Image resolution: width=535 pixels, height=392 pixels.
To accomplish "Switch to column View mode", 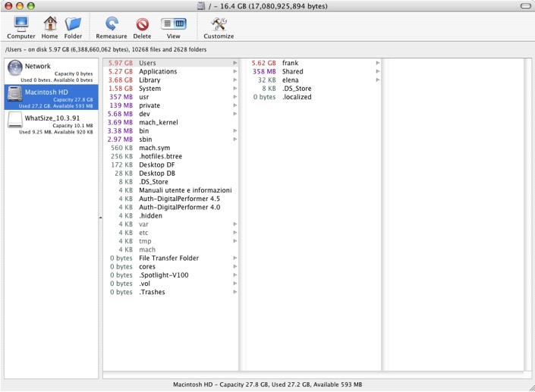I will (x=180, y=24).
